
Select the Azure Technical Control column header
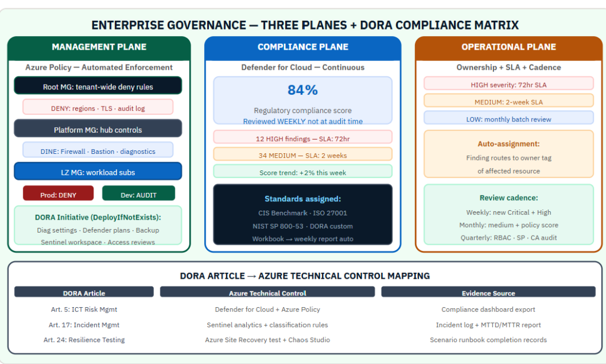pos(267,293)
